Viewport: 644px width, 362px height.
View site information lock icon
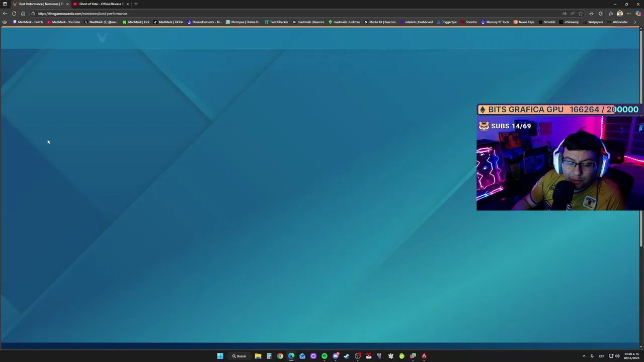[33, 14]
